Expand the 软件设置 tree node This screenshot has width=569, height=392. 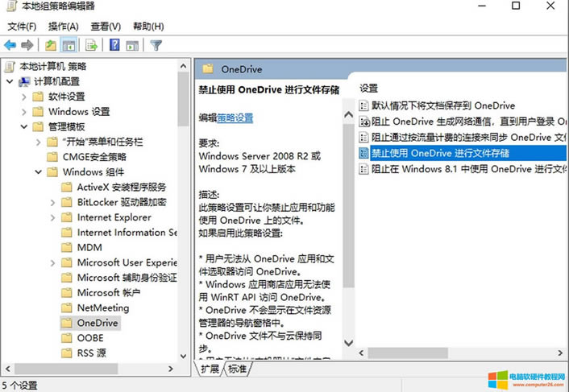[x=24, y=97]
